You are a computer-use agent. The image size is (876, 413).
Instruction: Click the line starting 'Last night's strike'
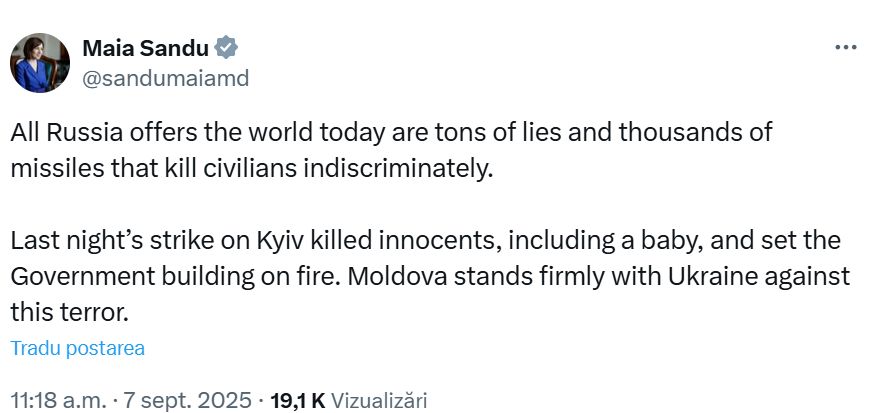coord(426,240)
